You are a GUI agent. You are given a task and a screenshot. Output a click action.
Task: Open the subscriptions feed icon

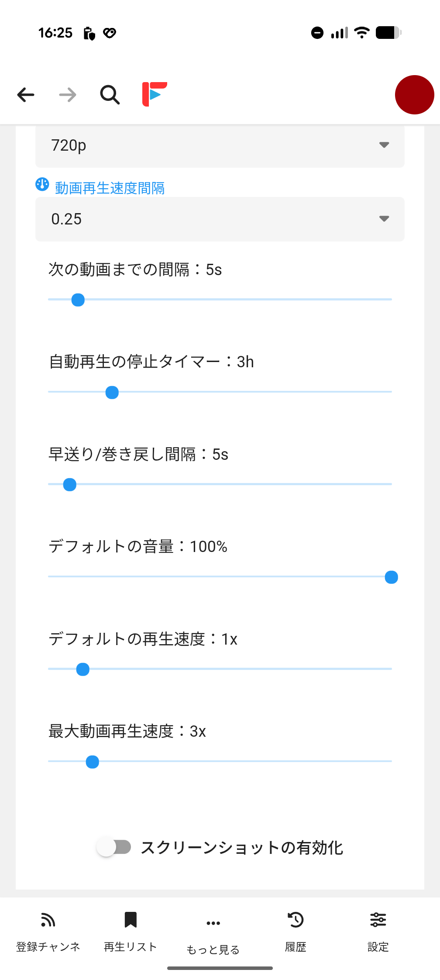[x=48, y=920]
